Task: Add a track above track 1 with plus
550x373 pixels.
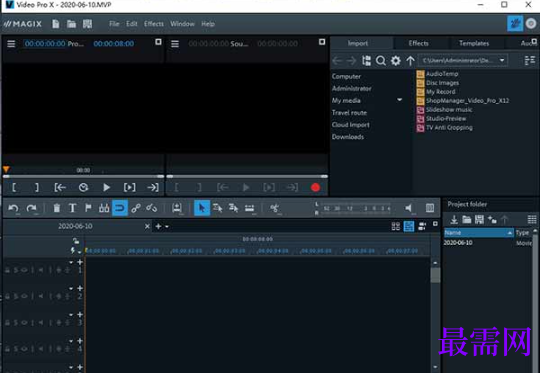Action: tap(80, 262)
